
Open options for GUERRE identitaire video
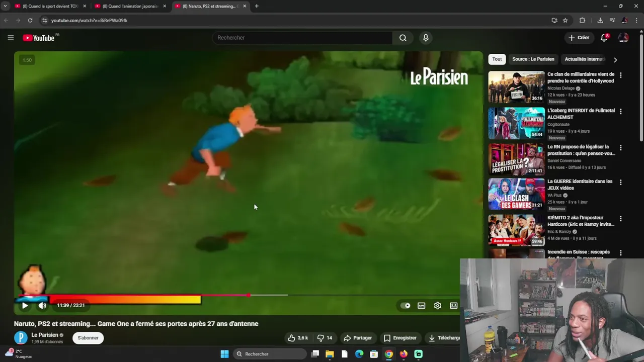pos(620,182)
